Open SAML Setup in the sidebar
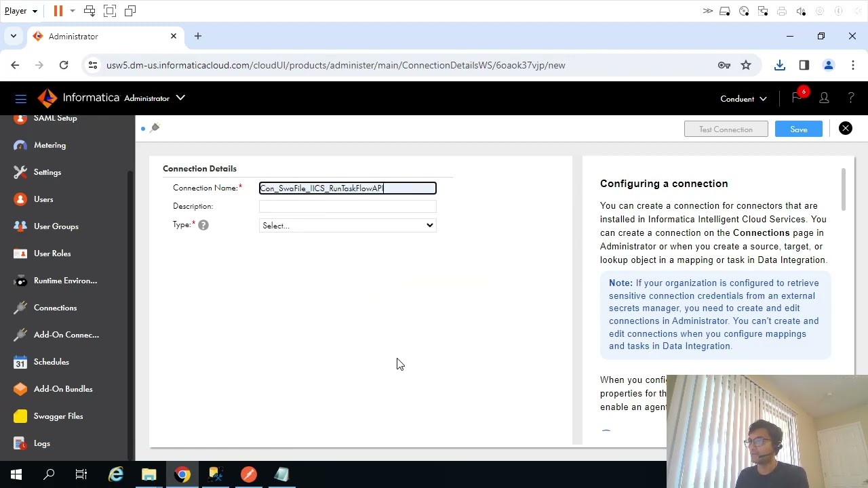 coord(55,119)
